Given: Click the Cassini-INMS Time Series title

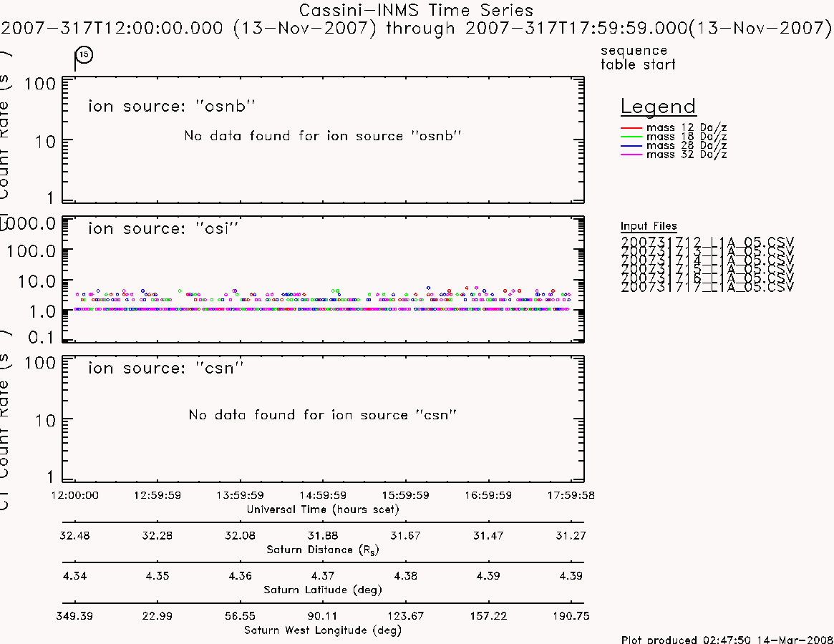Looking at the screenshot, I should coord(416,10).
